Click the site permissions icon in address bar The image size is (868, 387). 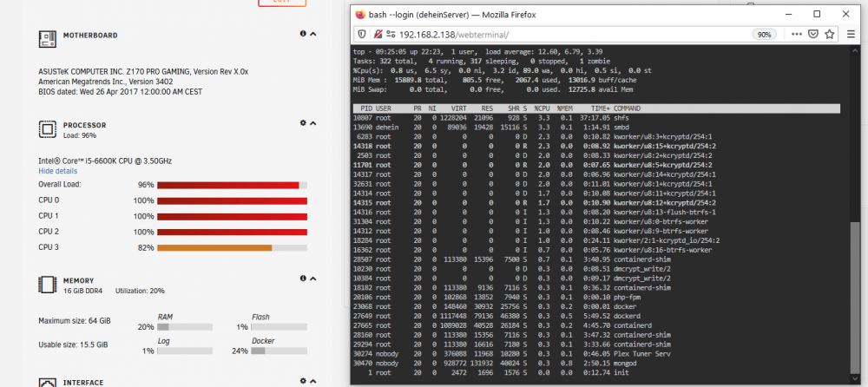point(391,35)
